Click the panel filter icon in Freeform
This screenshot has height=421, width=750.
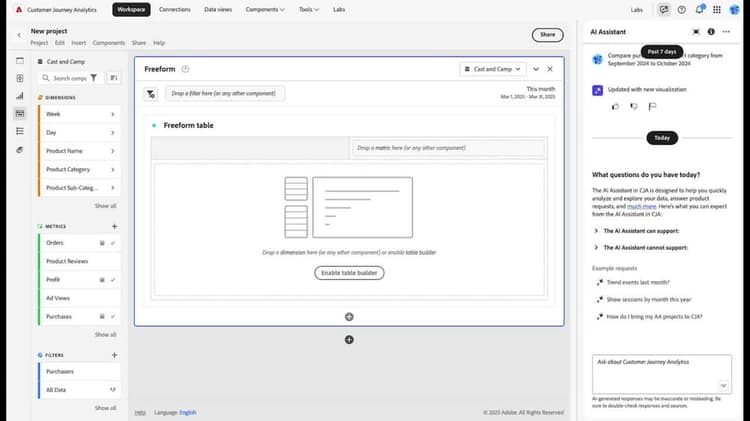coord(151,94)
